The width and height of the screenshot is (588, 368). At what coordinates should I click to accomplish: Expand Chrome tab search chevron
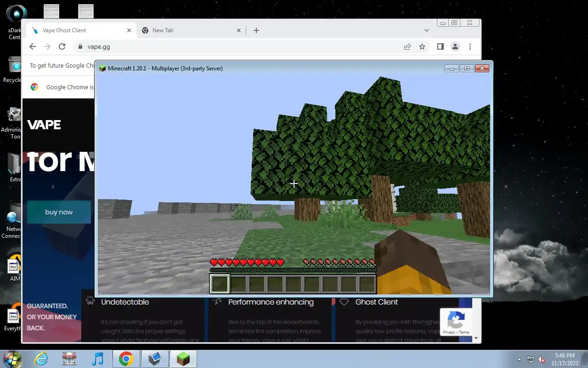pyautogui.click(x=427, y=30)
